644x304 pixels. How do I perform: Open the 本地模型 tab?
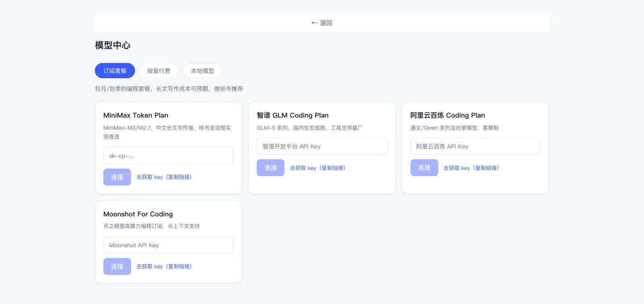[x=202, y=71]
